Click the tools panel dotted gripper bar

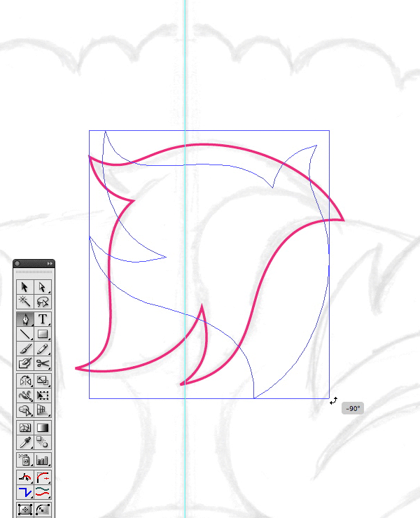34,272
